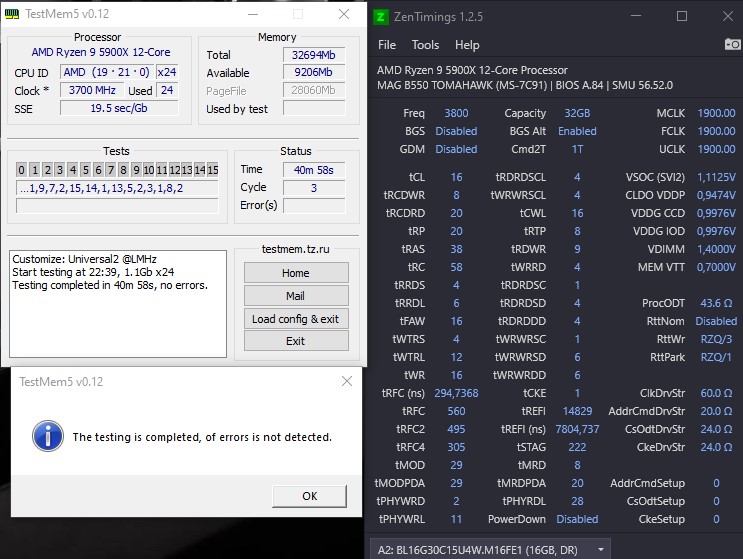
Task: Click the tPHYRDL value 28
Action: 577,501
